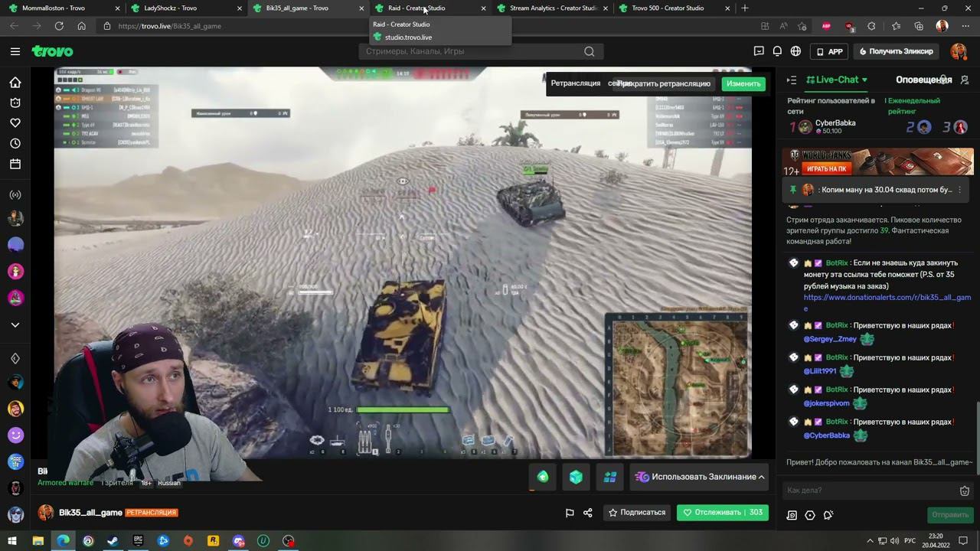Viewport: 980px width, 551px height.
Task: Click the CyberBabka top ranked user
Action: [822, 126]
